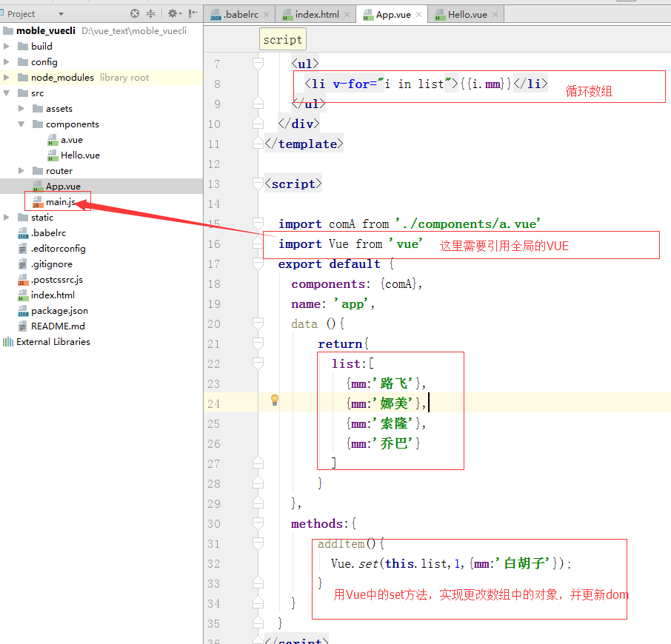This screenshot has width=671, height=644.
Task: Select index.html in project tree
Action: click(x=53, y=295)
